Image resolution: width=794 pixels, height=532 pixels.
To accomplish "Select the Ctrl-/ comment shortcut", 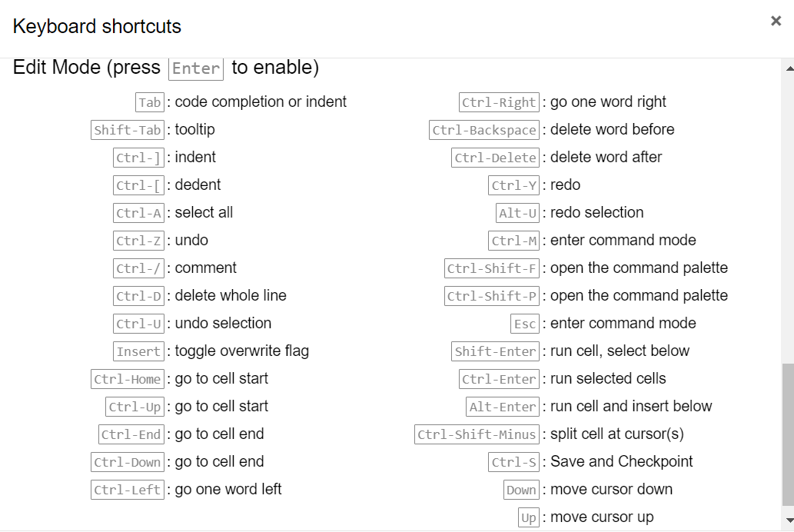I will (138, 268).
